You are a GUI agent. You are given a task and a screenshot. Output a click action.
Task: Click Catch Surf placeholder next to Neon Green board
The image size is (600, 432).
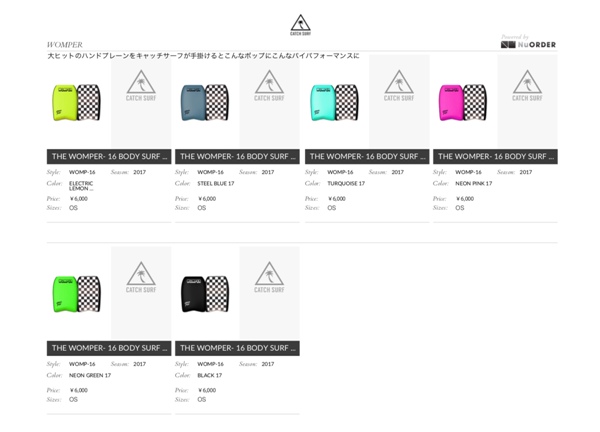(x=141, y=293)
